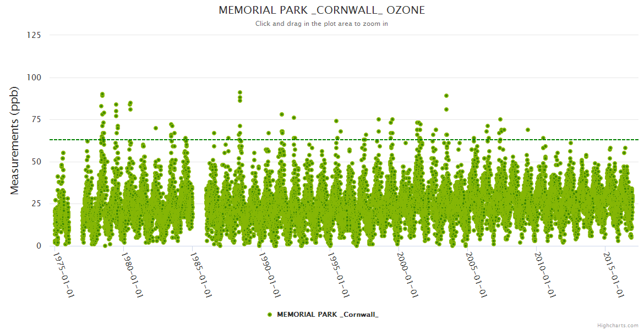
Task: Open the Highcharts.com credits link
Action: pyautogui.click(x=619, y=325)
